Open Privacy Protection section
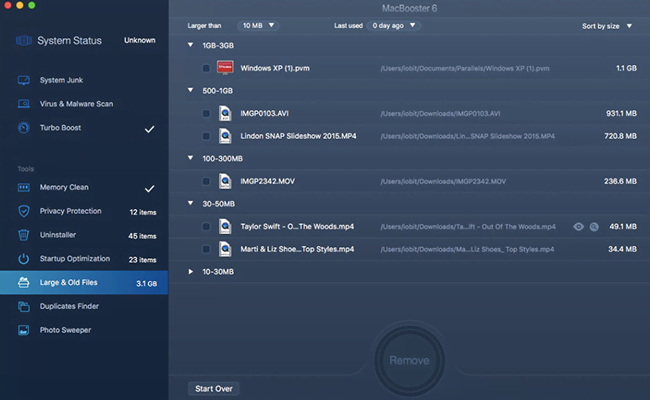 [x=70, y=211]
